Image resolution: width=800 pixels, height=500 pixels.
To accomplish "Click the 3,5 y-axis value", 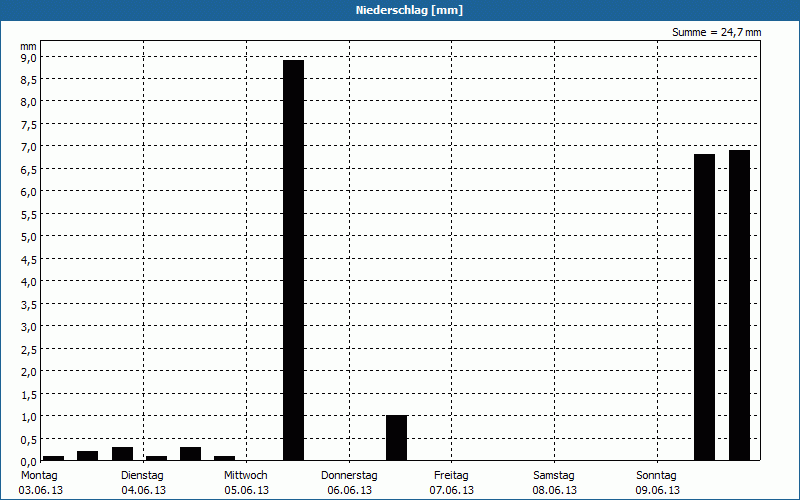I will coord(29,304).
